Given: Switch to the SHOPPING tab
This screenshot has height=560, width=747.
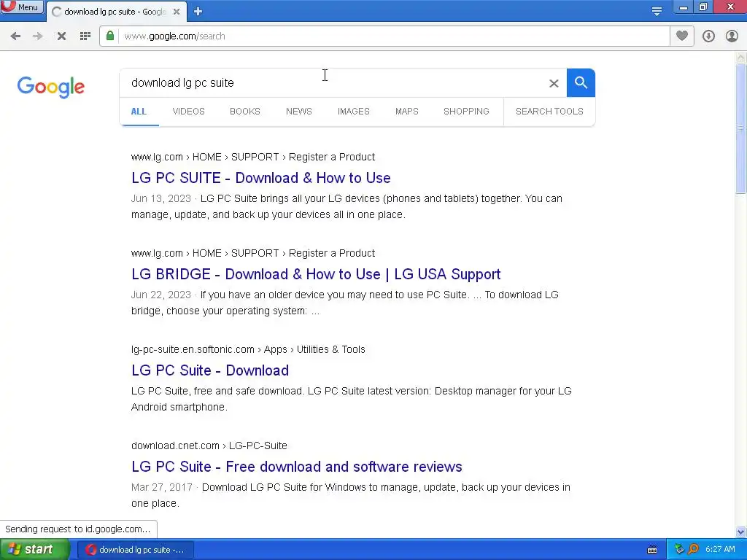Looking at the screenshot, I should (x=466, y=112).
